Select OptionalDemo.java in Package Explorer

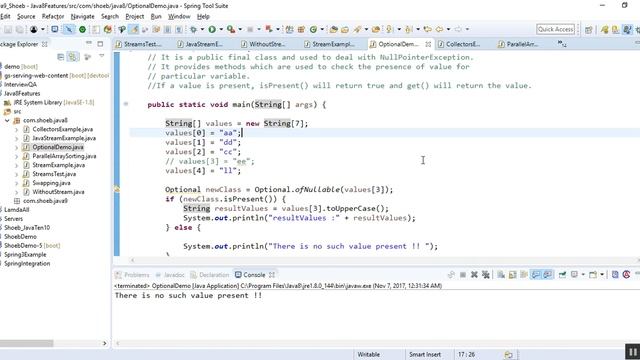pos(58,147)
